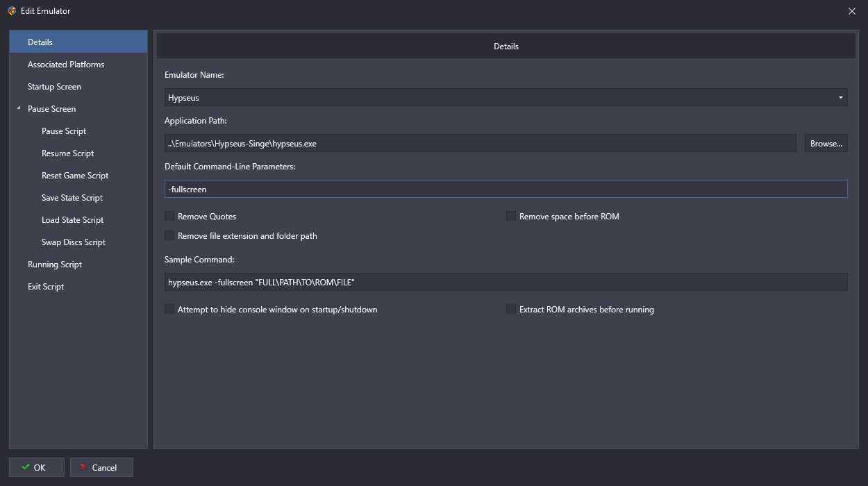Enable the Remove Quotes checkbox
This screenshot has height=486, width=868.
point(169,217)
